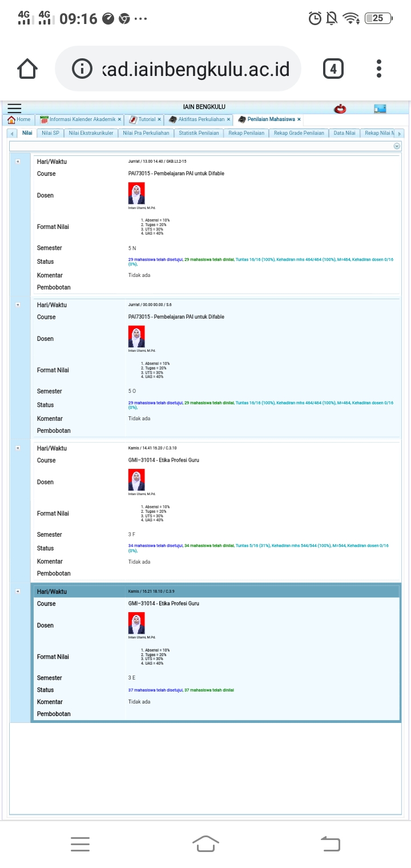Expand the PAI73015 row for semester 5 O
The height and width of the screenshot is (868, 411).
[18, 305]
